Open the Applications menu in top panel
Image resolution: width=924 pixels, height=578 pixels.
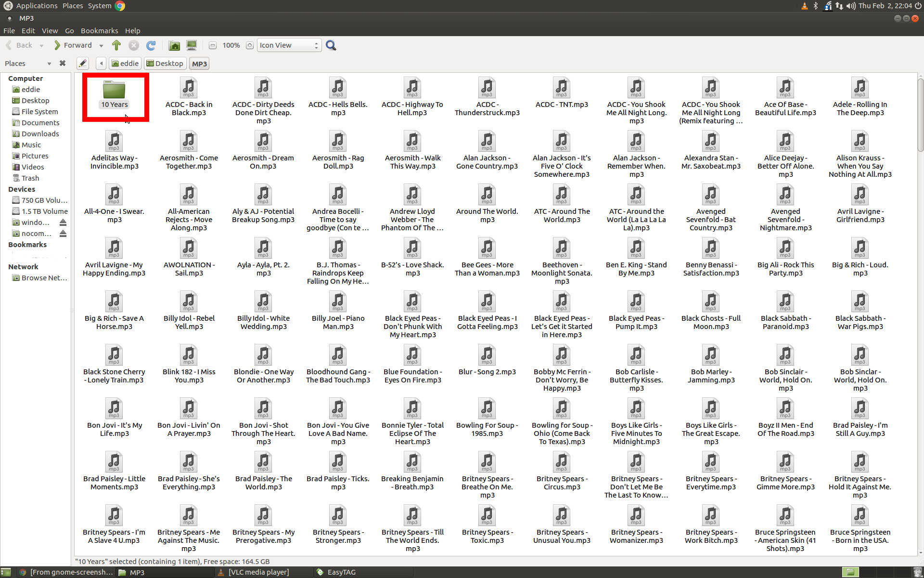(x=37, y=6)
